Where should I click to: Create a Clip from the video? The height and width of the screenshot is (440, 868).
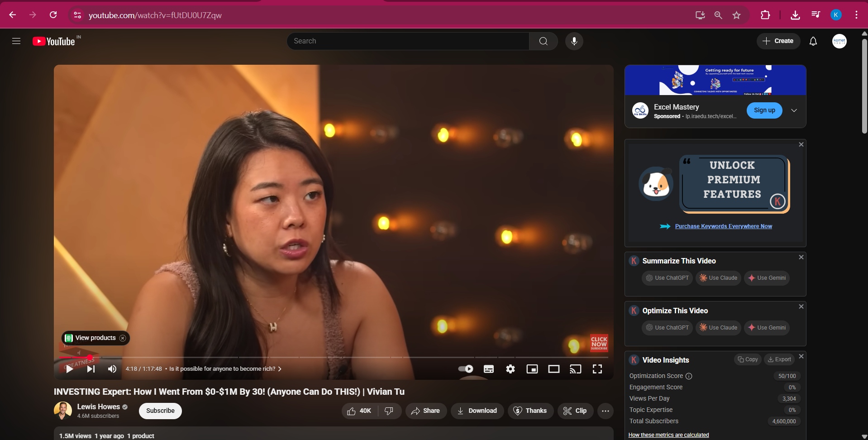tap(575, 411)
